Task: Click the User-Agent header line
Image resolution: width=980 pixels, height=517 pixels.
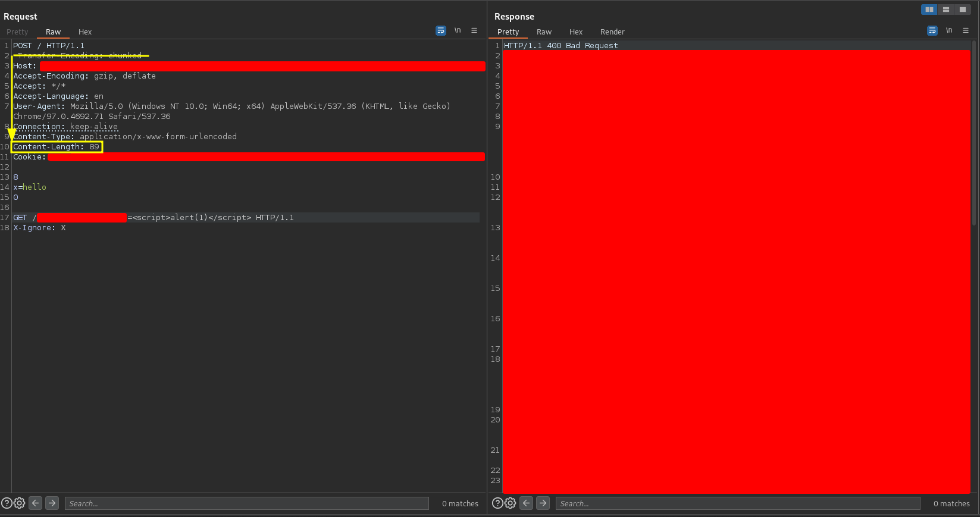Action: [232, 112]
